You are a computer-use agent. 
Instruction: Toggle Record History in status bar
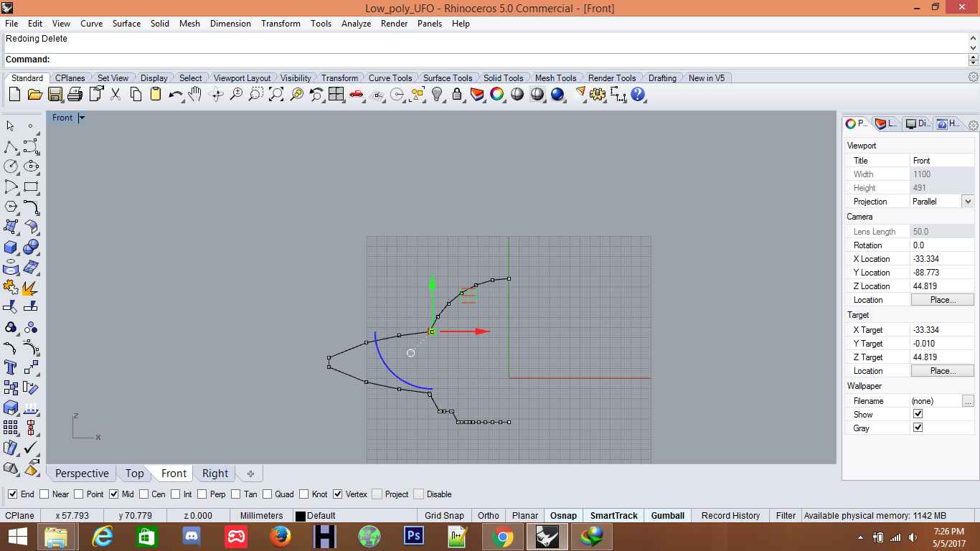point(730,515)
